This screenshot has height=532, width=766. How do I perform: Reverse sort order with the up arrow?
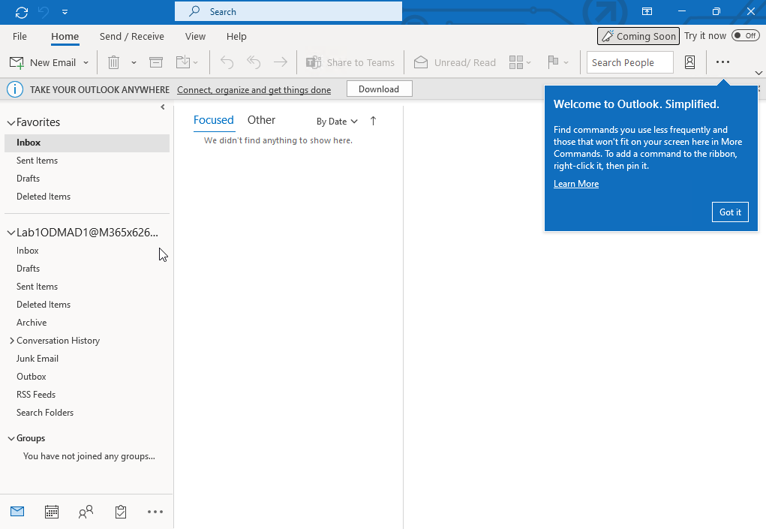[373, 121]
